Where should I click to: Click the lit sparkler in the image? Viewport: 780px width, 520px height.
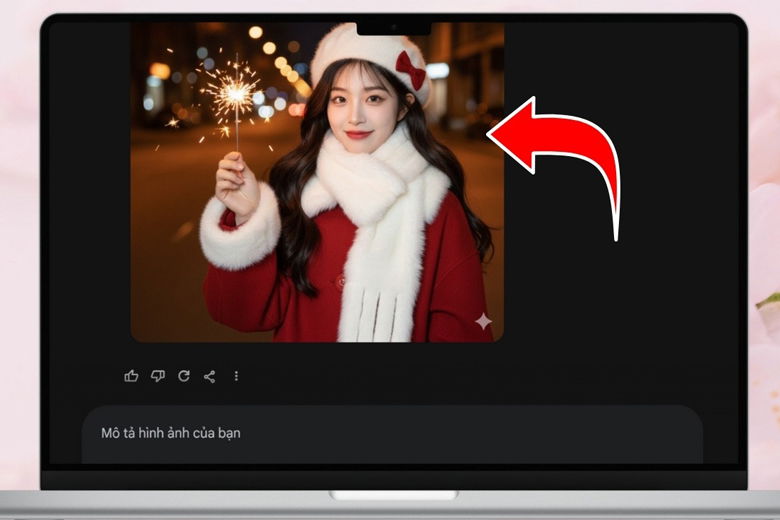pyautogui.click(x=234, y=94)
